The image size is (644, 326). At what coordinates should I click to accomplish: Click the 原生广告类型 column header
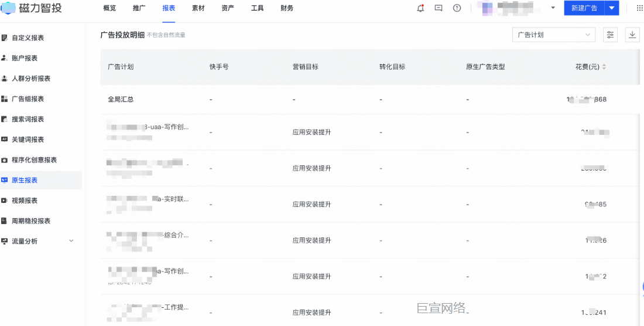[x=485, y=67]
